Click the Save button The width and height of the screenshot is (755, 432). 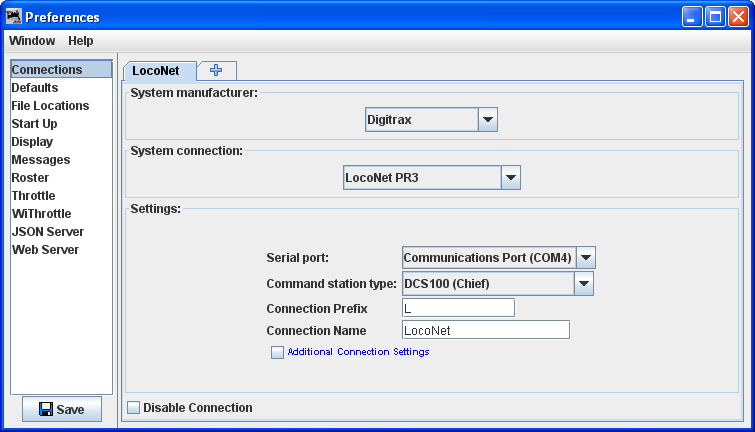62,409
